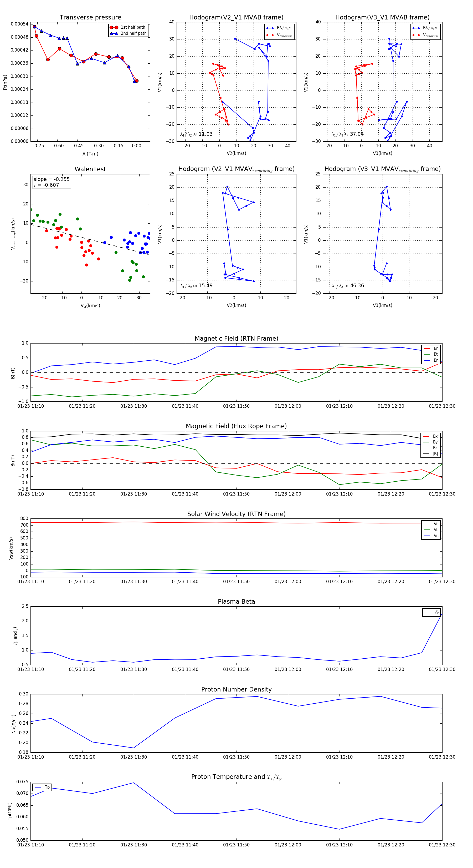Click '01/23 11:50' tick on Plasma Beta axis
The width and height of the screenshot is (473, 868).
236,669
